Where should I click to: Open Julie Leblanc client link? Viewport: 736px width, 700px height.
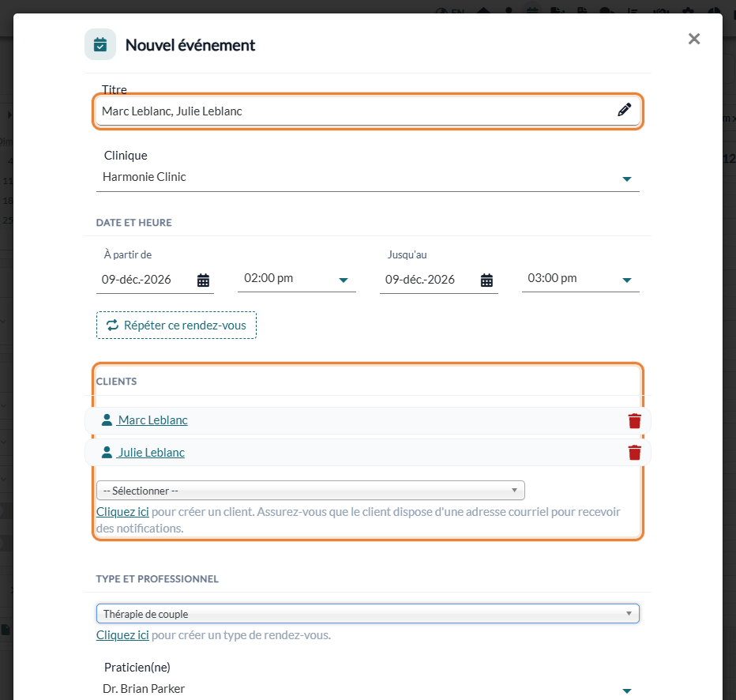[151, 453]
